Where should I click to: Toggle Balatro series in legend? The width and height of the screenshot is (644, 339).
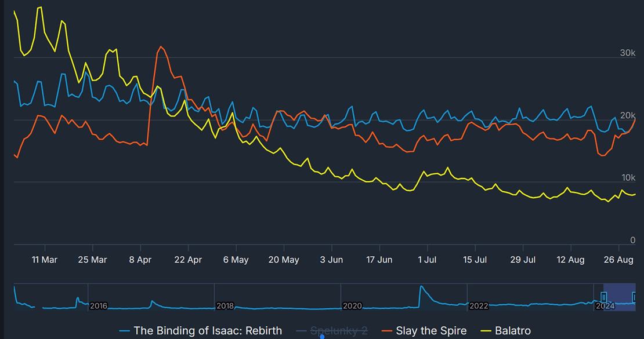505,330
